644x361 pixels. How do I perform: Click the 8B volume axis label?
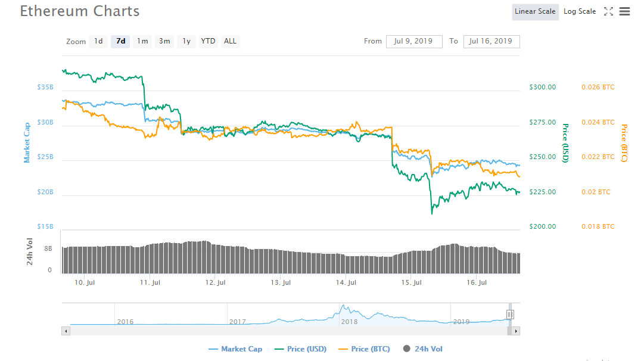point(48,248)
